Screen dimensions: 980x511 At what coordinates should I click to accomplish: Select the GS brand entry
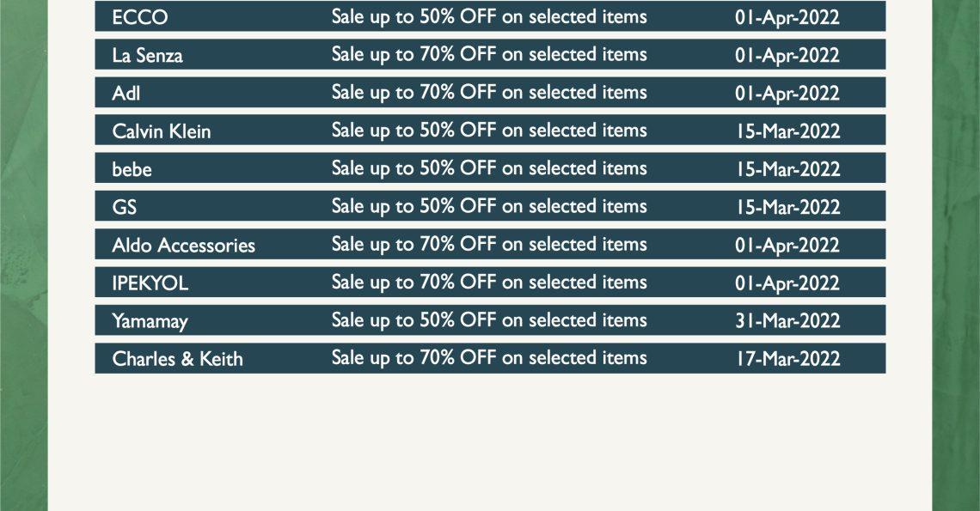pyautogui.click(x=124, y=207)
